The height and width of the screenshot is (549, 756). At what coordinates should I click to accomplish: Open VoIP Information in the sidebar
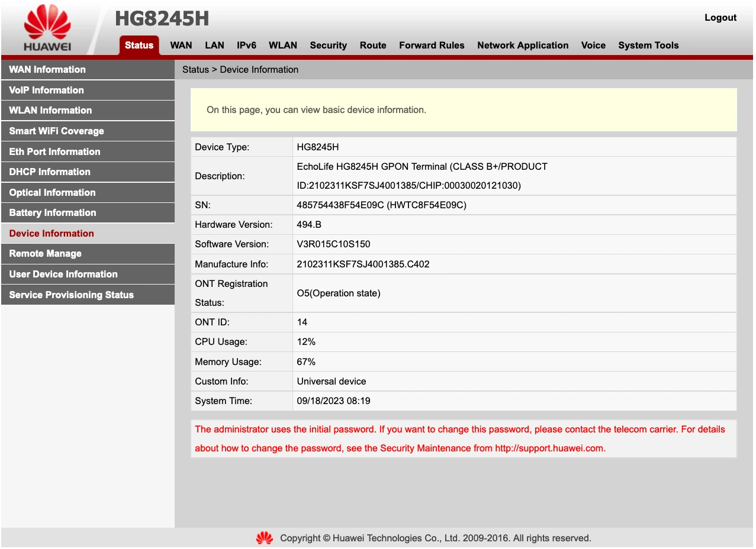(x=88, y=91)
